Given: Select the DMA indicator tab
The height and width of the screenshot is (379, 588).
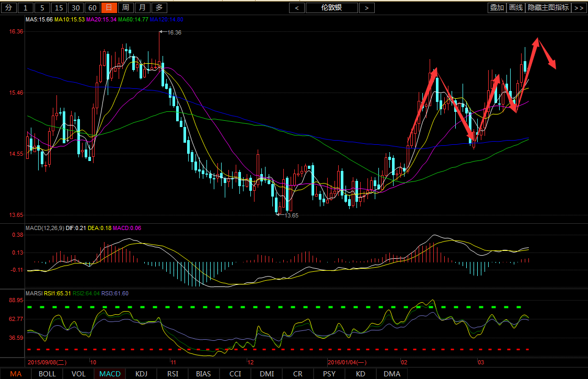Looking at the screenshot, I should point(392,374).
